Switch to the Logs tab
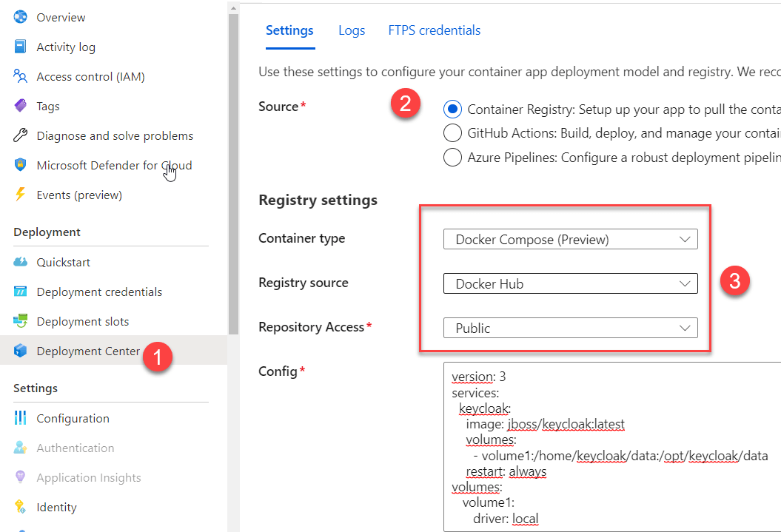781x532 pixels. point(351,30)
